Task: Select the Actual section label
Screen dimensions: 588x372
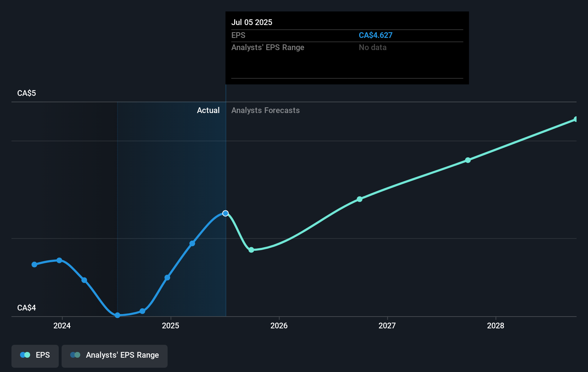Action: click(208, 110)
